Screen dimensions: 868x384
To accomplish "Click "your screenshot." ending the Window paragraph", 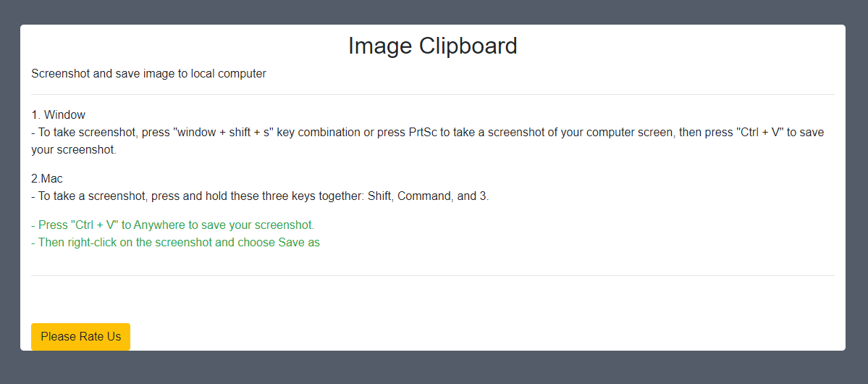I will click(x=73, y=151).
